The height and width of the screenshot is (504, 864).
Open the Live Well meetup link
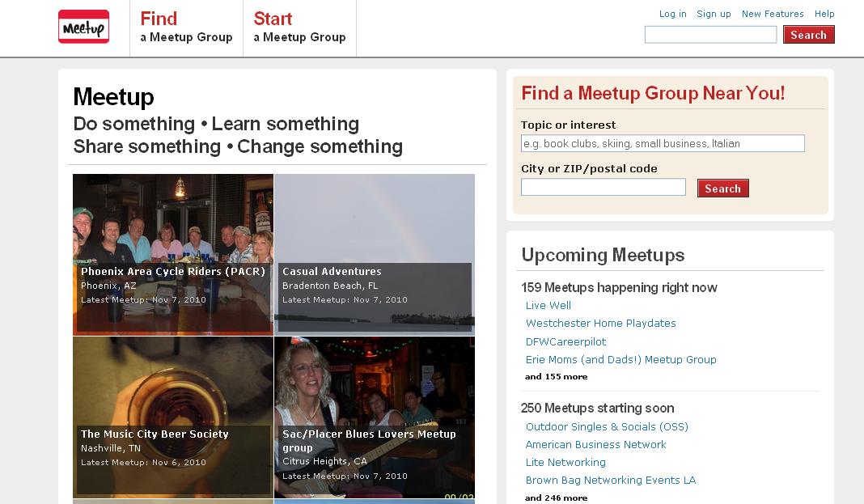pos(548,305)
